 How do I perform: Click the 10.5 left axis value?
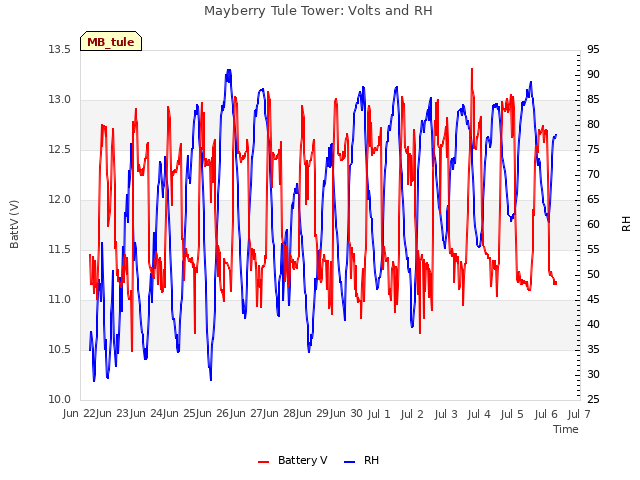(x=59, y=350)
